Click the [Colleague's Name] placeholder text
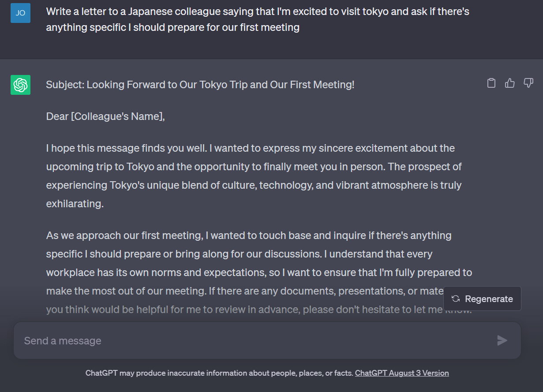This screenshot has width=543, height=392. [x=116, y=116]
